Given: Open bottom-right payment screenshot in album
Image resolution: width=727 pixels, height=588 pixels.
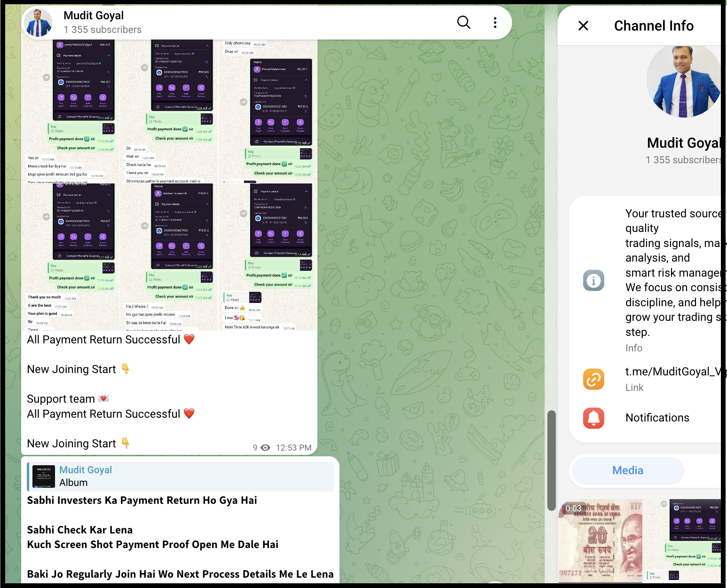Looking at the screenshot, I should point(268,257).
